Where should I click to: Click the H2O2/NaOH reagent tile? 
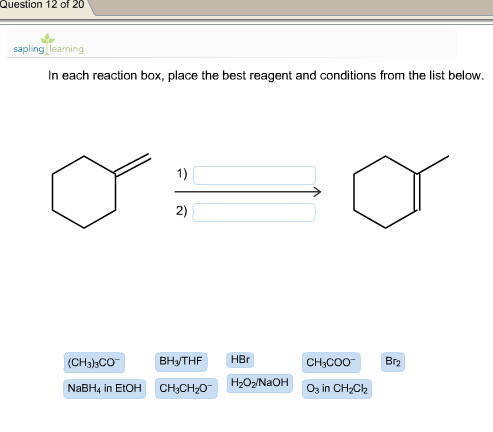(260, 383)
